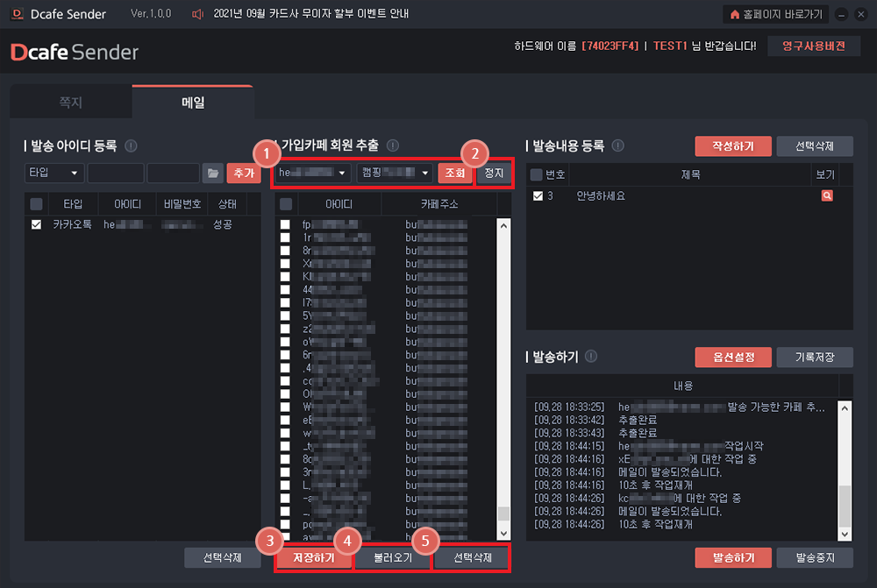Click the 아이디 column header in member table
Viewport: 877px width, 588px height.
[x=339, y=204]
